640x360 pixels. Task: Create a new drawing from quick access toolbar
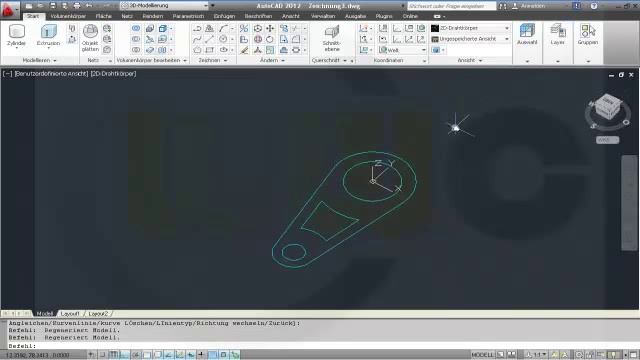[x=29, y=6]
